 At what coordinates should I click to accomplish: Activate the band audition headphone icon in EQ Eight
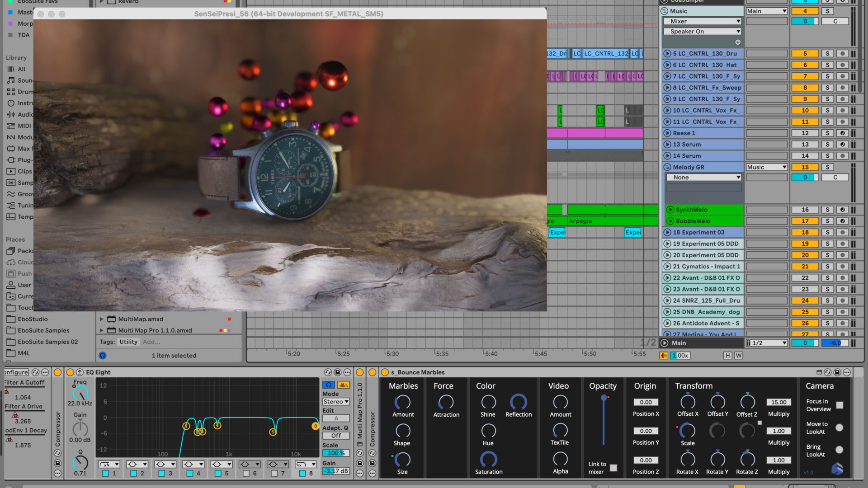click(328, 385)
